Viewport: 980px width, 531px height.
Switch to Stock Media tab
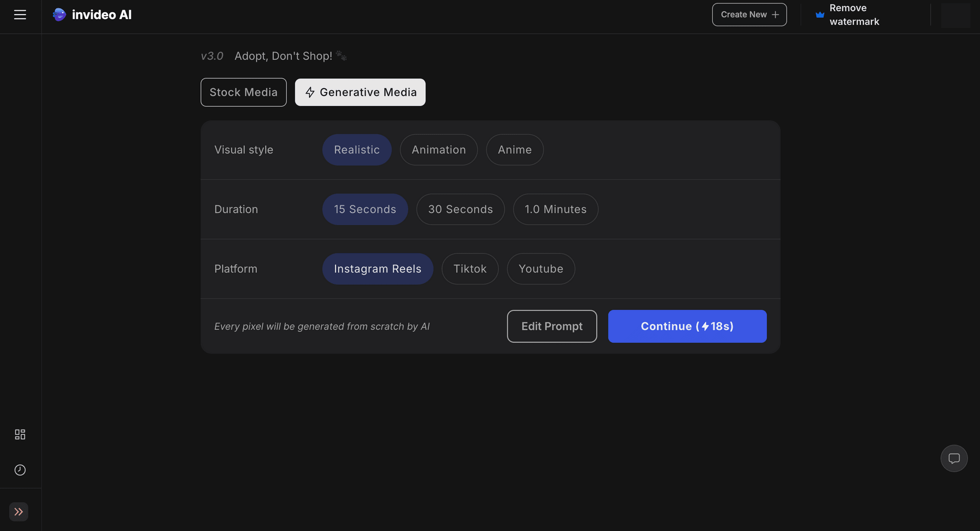coord(243,92)
